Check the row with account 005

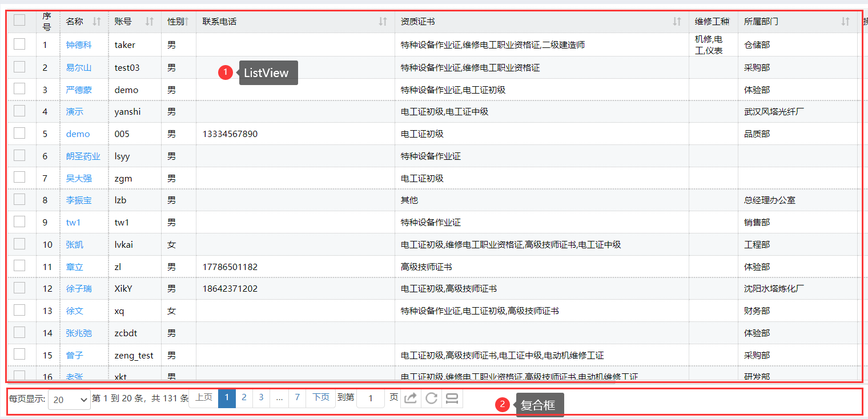(x=19, y=133)
